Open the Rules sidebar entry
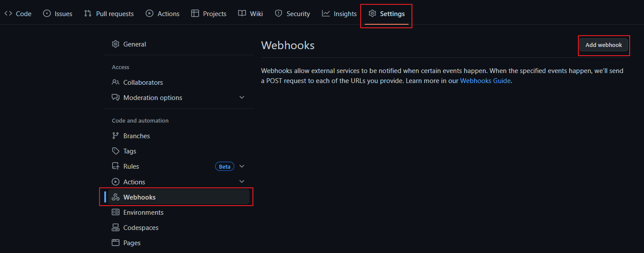 (x=179, y=166)
